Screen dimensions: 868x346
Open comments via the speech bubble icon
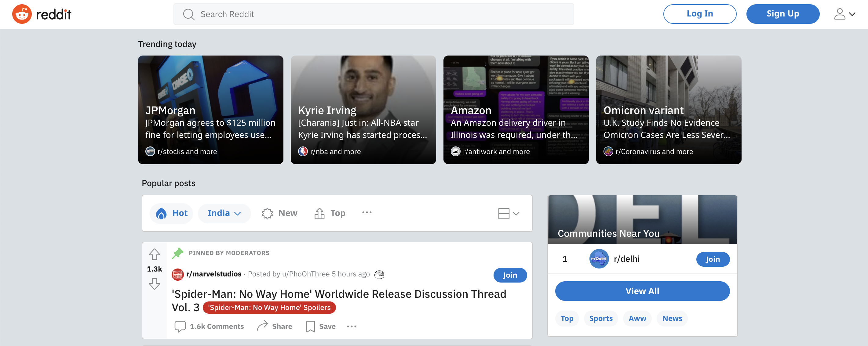(180, 326)
